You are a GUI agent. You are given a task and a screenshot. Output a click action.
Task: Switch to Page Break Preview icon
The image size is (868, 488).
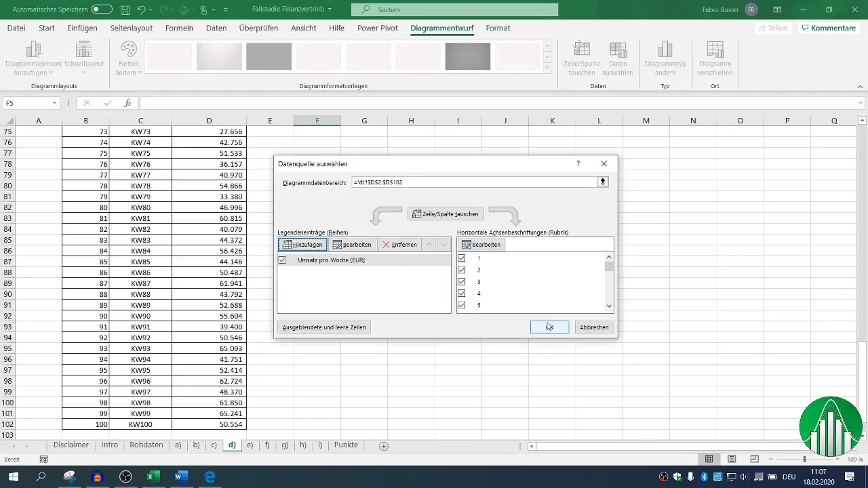pyautogui.click(x=754, y=460)
